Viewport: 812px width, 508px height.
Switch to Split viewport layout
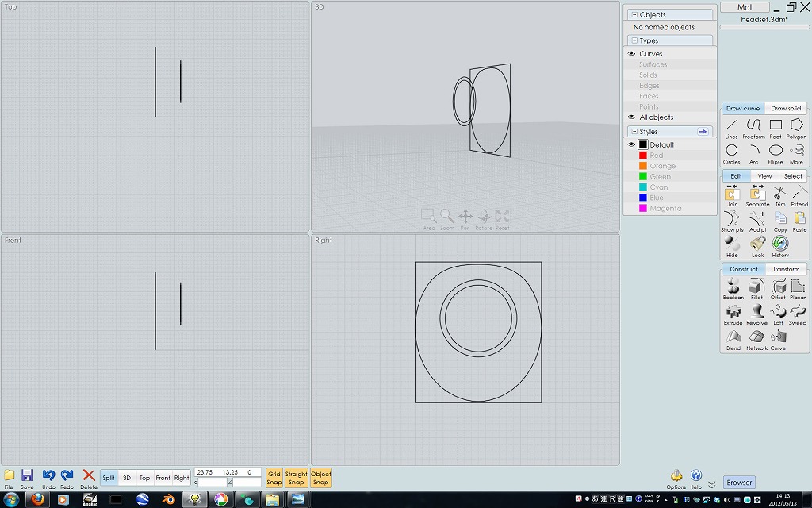pyautogui.click(x=109, y=478)
